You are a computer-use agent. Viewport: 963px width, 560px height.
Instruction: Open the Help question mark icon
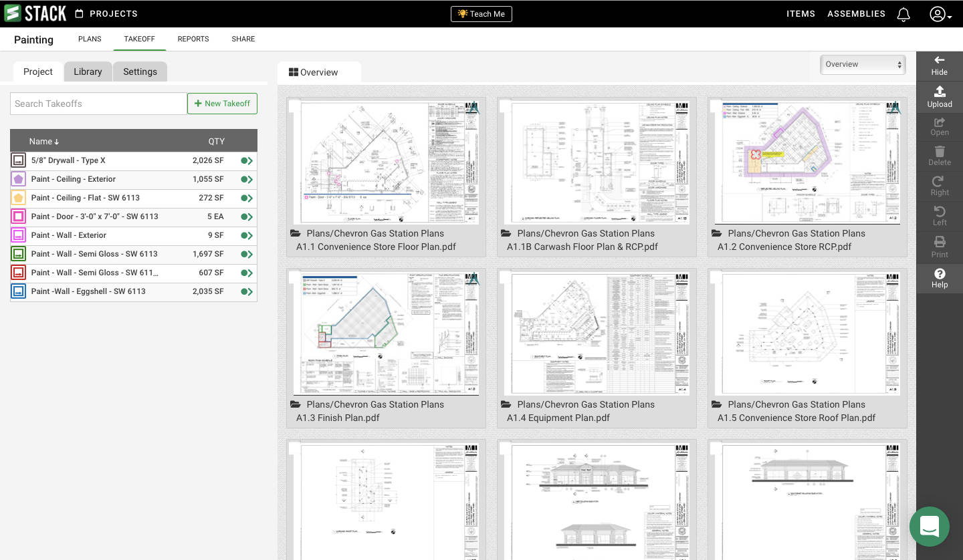(940, 273)
